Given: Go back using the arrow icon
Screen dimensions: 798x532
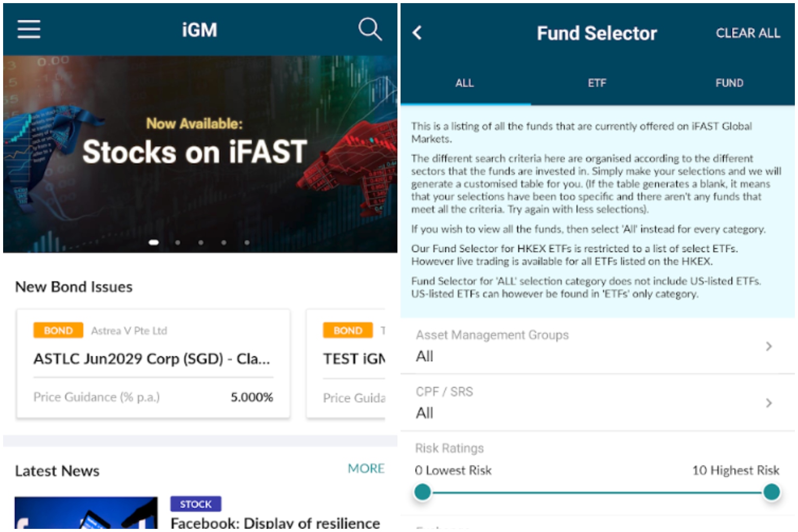Looking at the screenshot, I should (x=417, y=33).
